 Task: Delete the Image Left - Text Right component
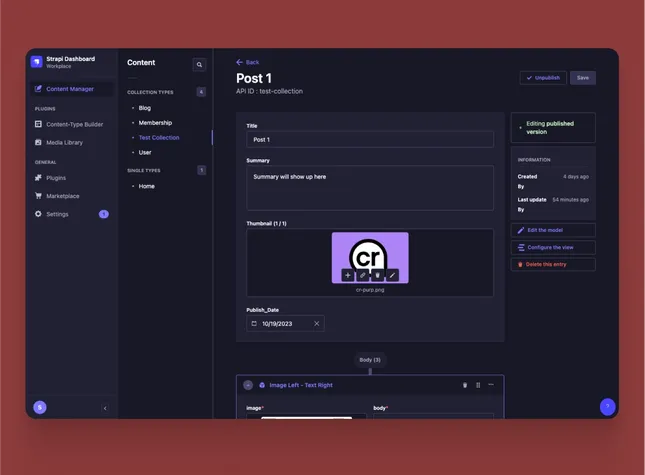click(x=465, y=385)
